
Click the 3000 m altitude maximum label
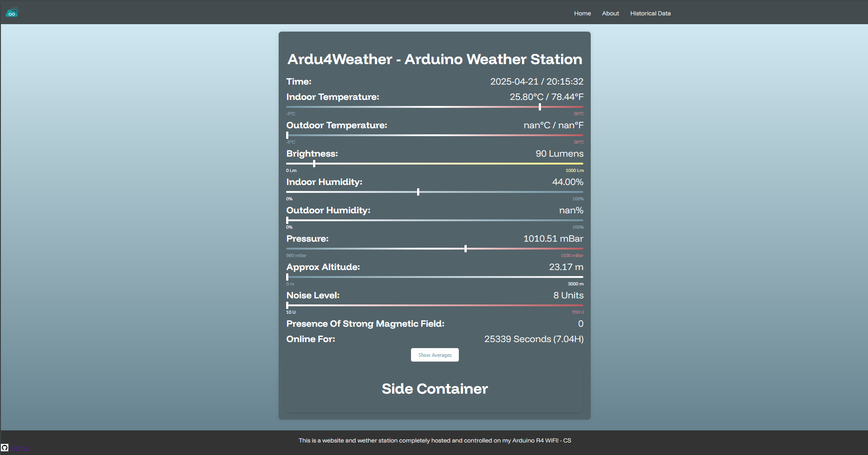[575, 284]
